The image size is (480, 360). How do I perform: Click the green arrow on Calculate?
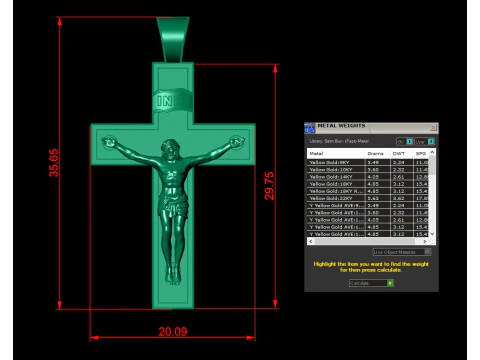pos(390,283)
